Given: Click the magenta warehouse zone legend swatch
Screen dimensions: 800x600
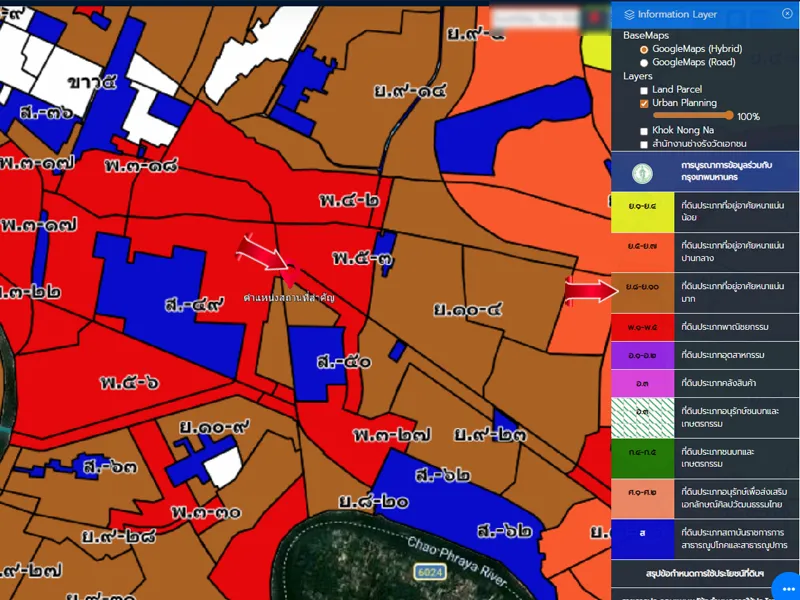Looking at the screenshot, I should pyautogui.click(x=642, y=384).
